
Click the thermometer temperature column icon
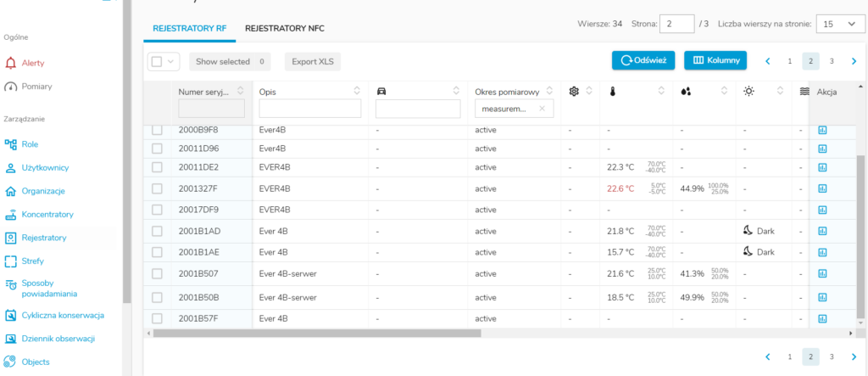pyautogui.click(x=612, y=92)
